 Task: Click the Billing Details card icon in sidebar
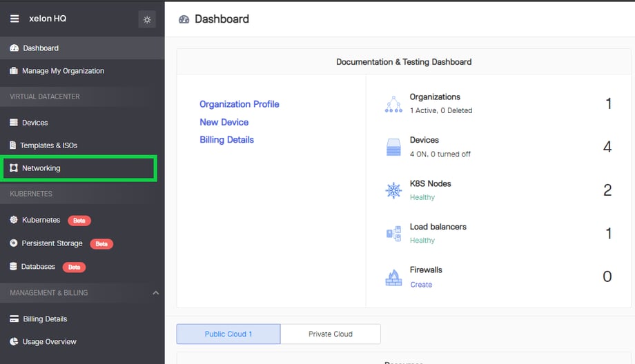(14, 318)
